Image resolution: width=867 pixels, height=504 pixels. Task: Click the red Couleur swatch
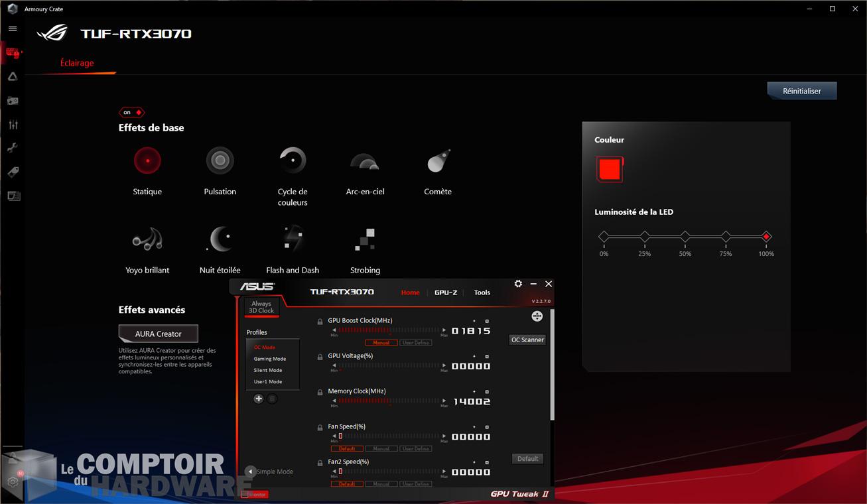click(x=609, y=168)
